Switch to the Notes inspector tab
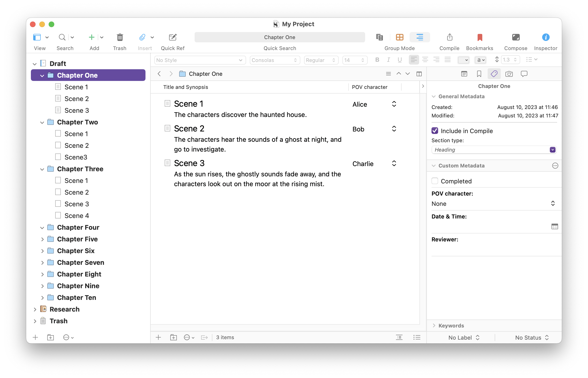The height and width of the screenshot is (378, 588). 464,74
